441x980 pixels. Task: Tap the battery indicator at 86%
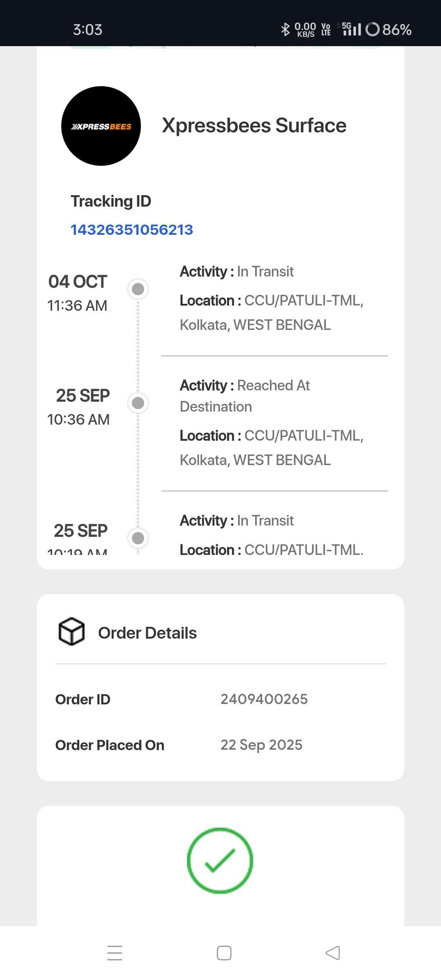click(x=389, y=29)
